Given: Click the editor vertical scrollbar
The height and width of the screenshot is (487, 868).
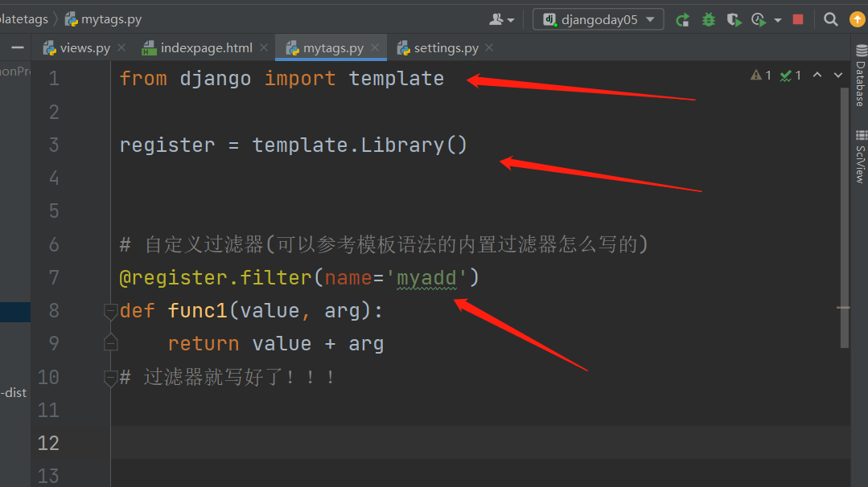Looking at the screenshot, I should (844, 219).
